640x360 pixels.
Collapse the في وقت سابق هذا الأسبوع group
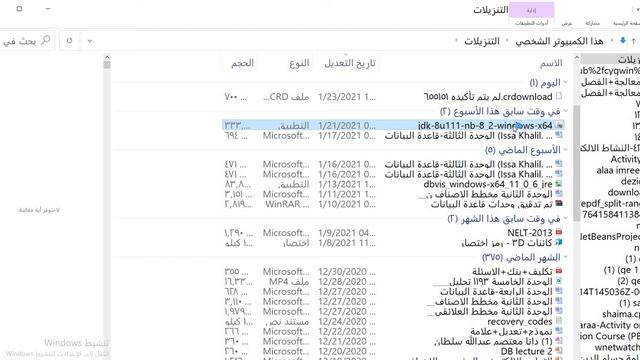tap(566, 111)
